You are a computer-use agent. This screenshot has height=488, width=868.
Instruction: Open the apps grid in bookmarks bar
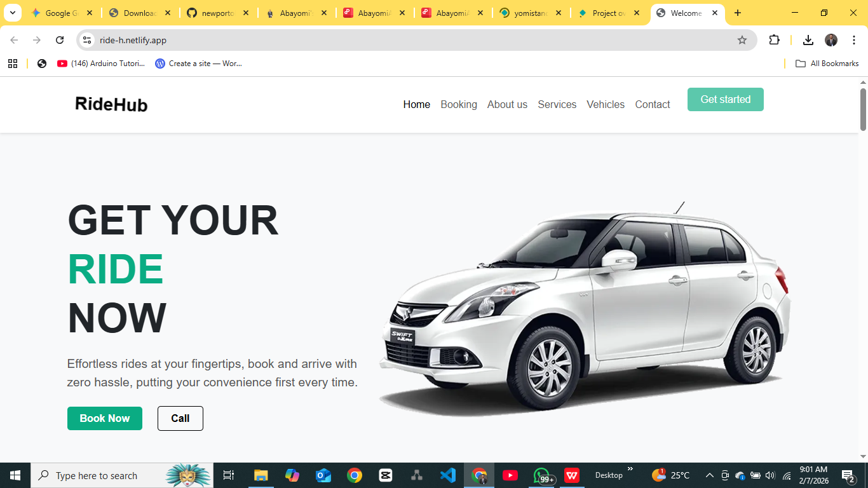pyautogui.click(x=13, y=64)
